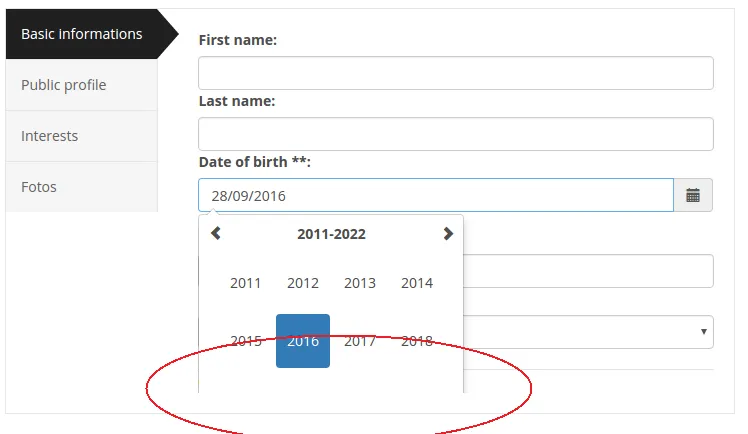Choose year 2018 in the picker
748x434 pixels.
417,341
